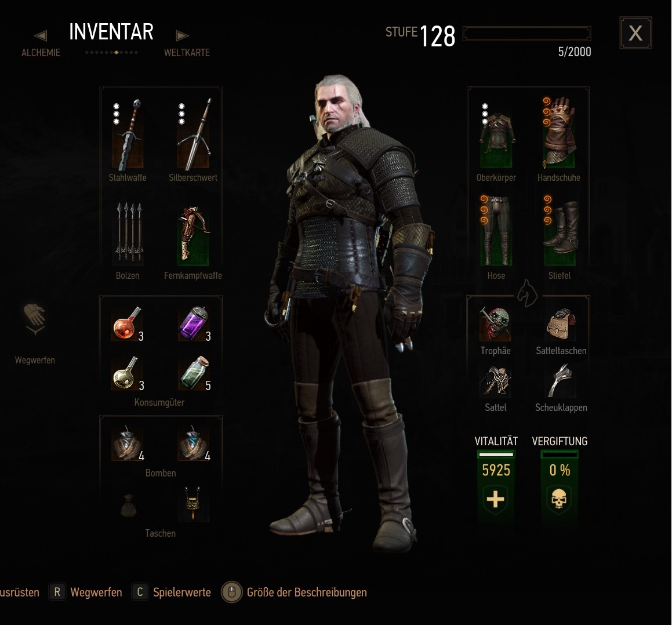Image resolution: width=672 pixels, height=626 pixels.
Task: Click the purple potion consumable slot
Action: click(x=194, y=324)
